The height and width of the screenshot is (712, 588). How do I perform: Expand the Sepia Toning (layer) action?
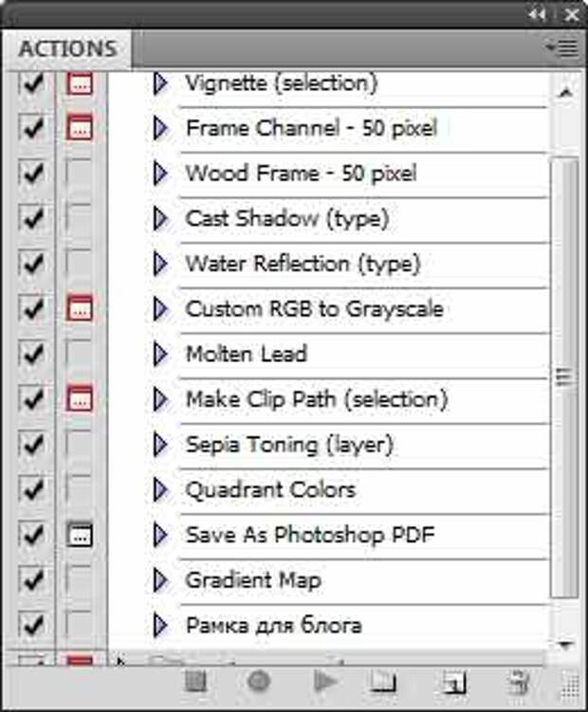pyautogui.click(x=160, y=444)
